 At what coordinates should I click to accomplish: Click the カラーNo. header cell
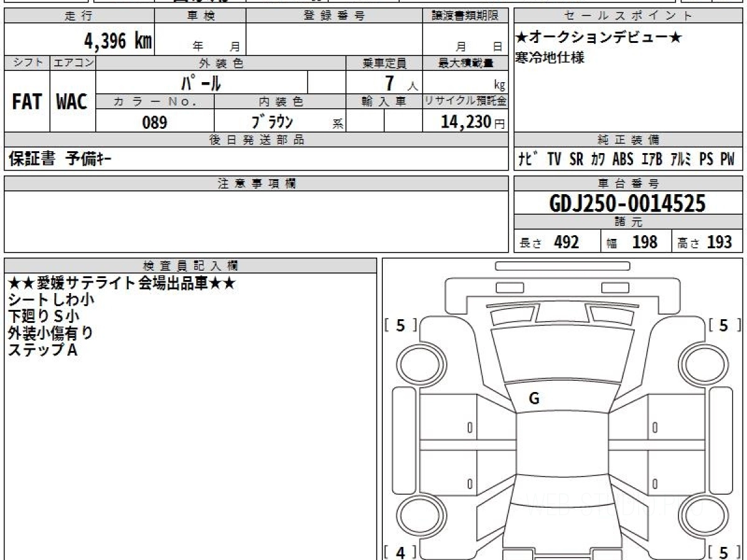[x=156, y=101]
